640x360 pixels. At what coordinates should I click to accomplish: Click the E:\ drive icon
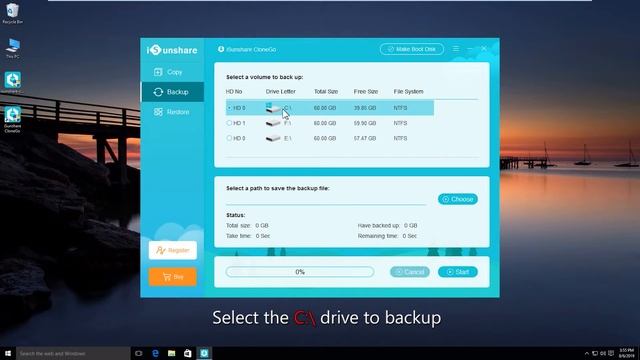[x=273, y=138]
